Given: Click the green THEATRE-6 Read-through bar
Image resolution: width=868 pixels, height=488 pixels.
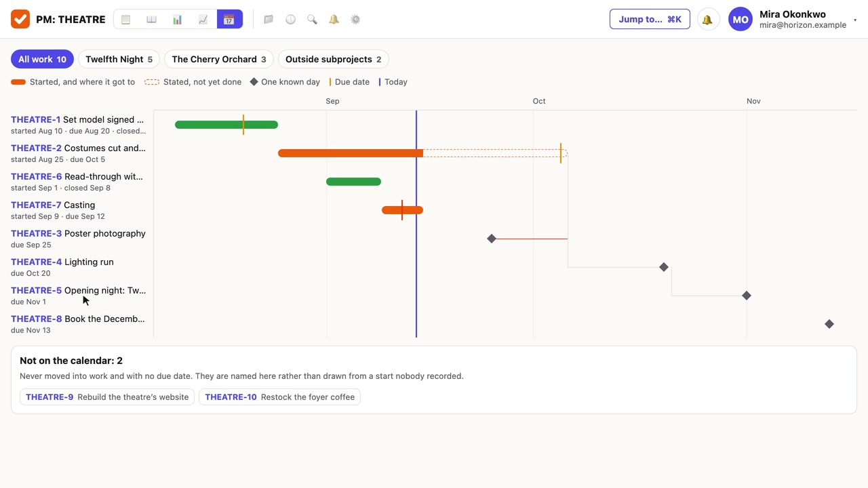Looking at the screenshot, I should click(353, 182).
